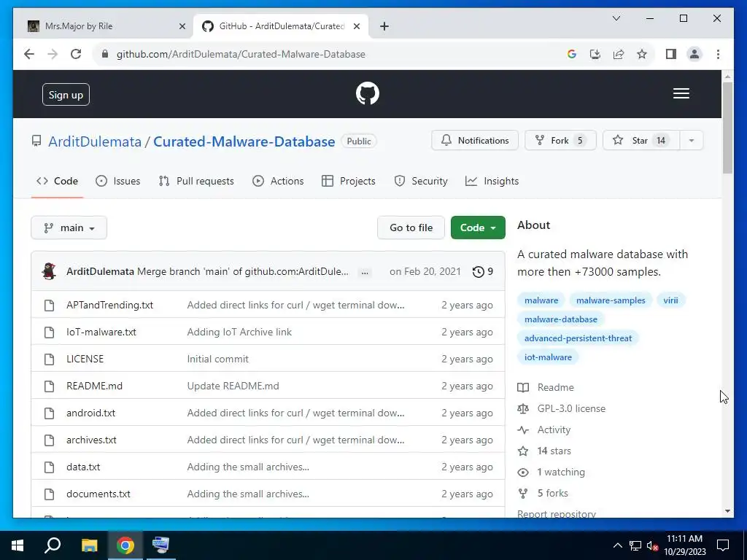747x560 pixels.
Task: Click file icon next to archives.txt
Action: click(49, 440)
